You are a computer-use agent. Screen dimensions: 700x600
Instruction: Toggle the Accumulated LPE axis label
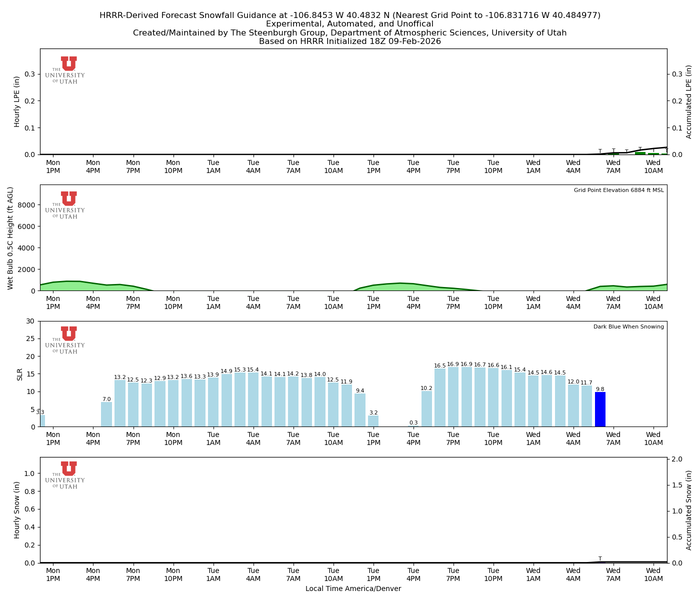[689, 102]
